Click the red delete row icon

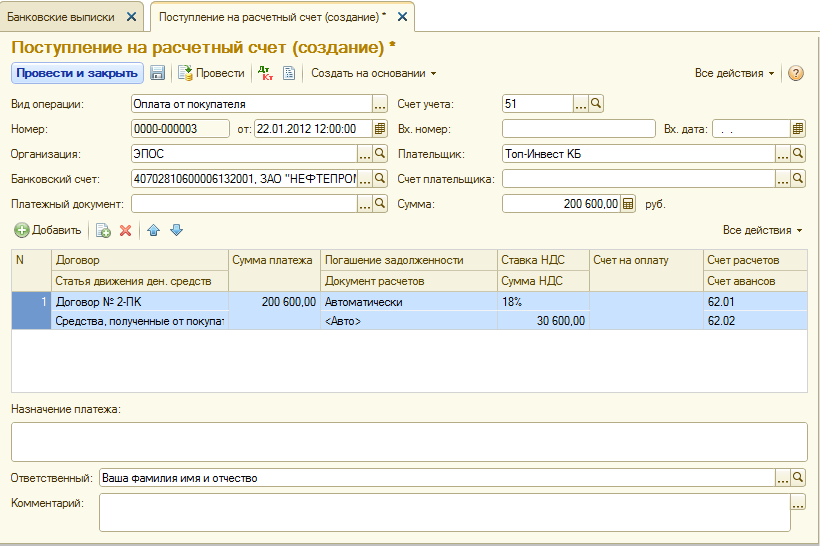(125, 230)
